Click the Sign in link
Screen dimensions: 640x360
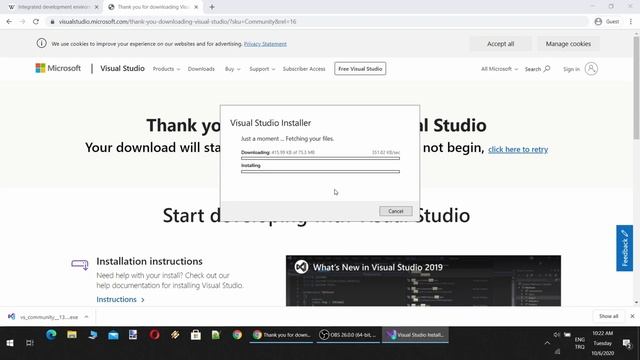[571, 69]
